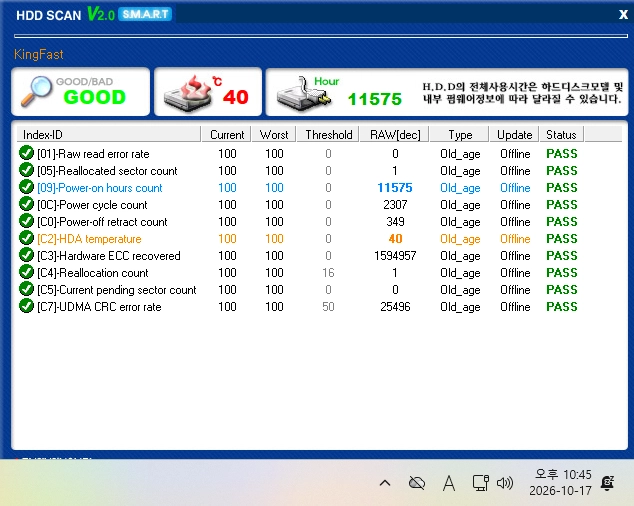Viewport: 634px width, 506px height.
Task: Sort by Index-ID column header
Action: 108,134
